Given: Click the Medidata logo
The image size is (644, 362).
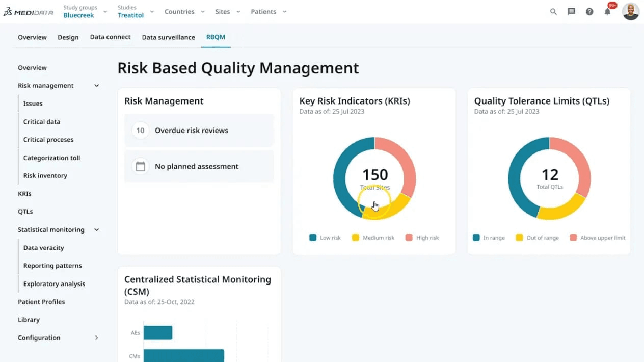Looking at the screenshot, I should 29,12.
